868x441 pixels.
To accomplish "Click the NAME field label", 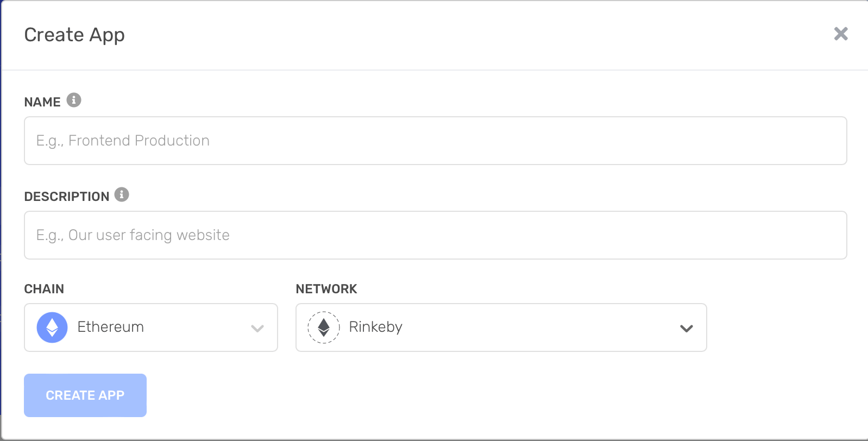I will pos(42,102).
